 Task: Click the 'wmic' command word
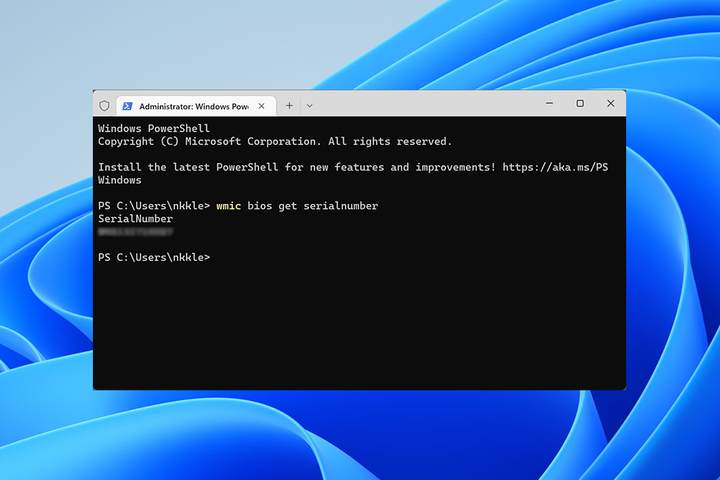(x=228, y=206)
